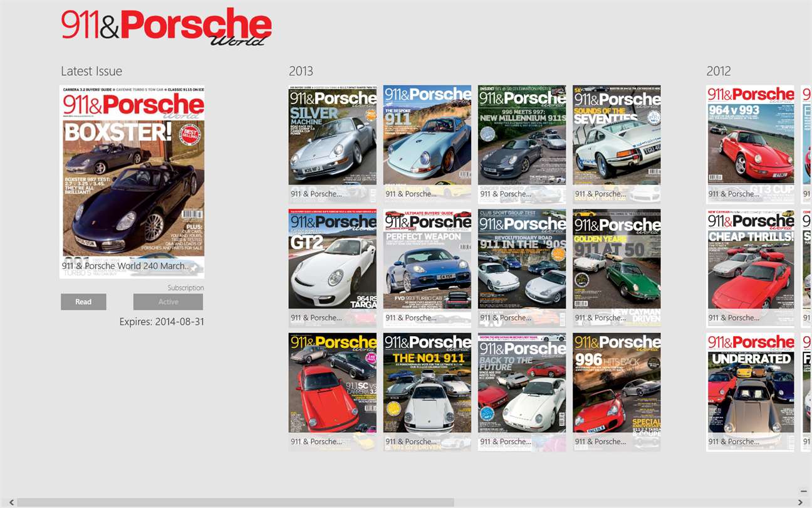Screen dimensions: 812x508
Task: Select the Cheap Thrills! issue
Action: point(751,268)
